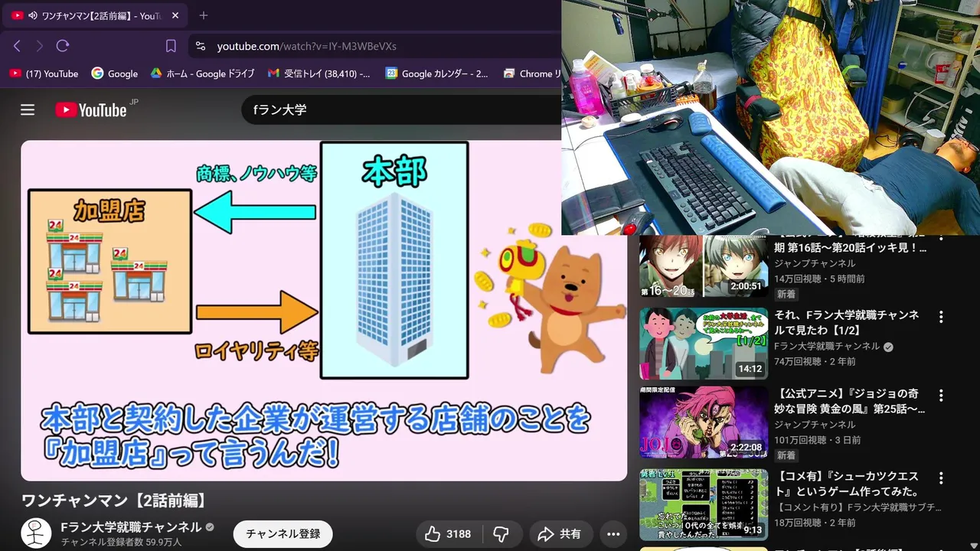980x551 pixels.
Task: Open the YouTube hamburger guide menu
Action: (28, 109)
